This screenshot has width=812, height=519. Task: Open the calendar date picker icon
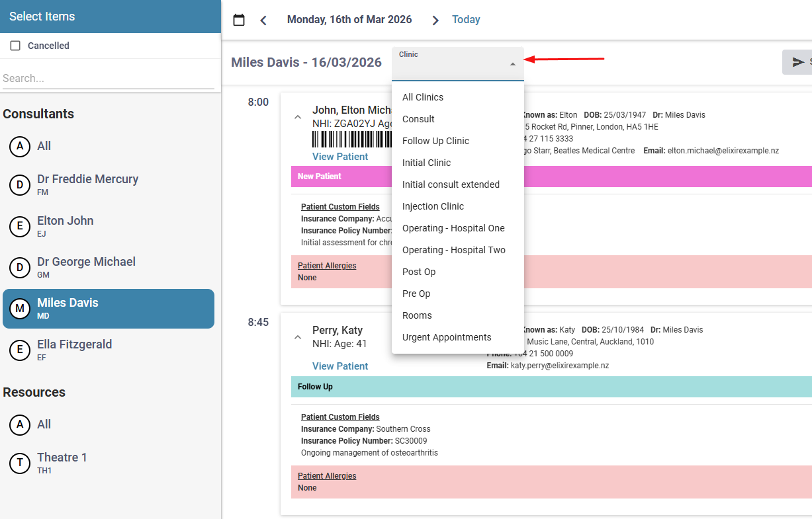point(239,20)
